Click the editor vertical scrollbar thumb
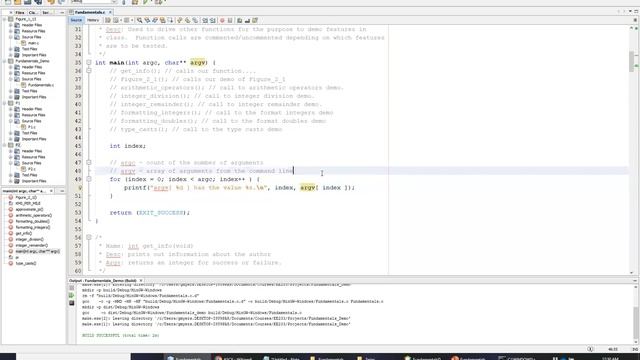This screenshot has height=360, width=640. point(632,61)
